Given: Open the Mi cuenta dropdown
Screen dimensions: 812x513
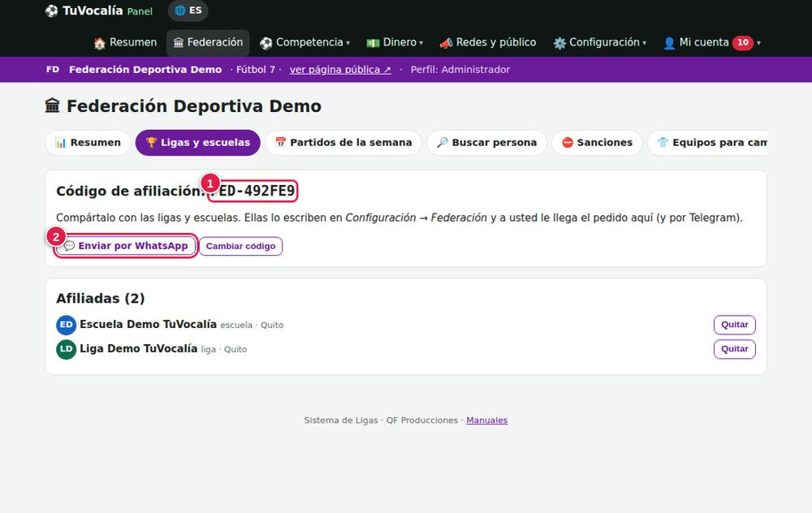Looking at the screenshot, I should [x=711, y=42].
